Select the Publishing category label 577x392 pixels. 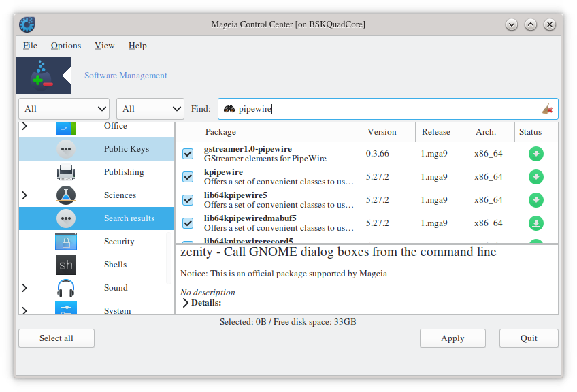124,172
